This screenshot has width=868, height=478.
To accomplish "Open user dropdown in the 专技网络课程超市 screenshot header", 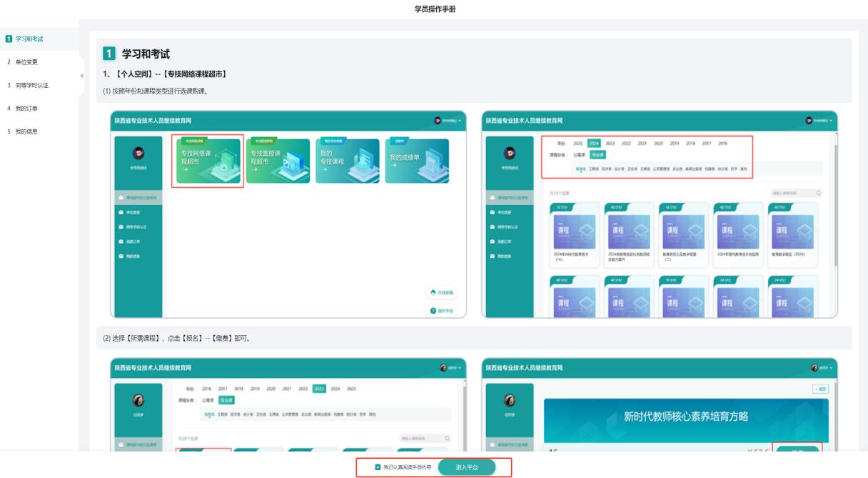I will click(x=450, y=121).
